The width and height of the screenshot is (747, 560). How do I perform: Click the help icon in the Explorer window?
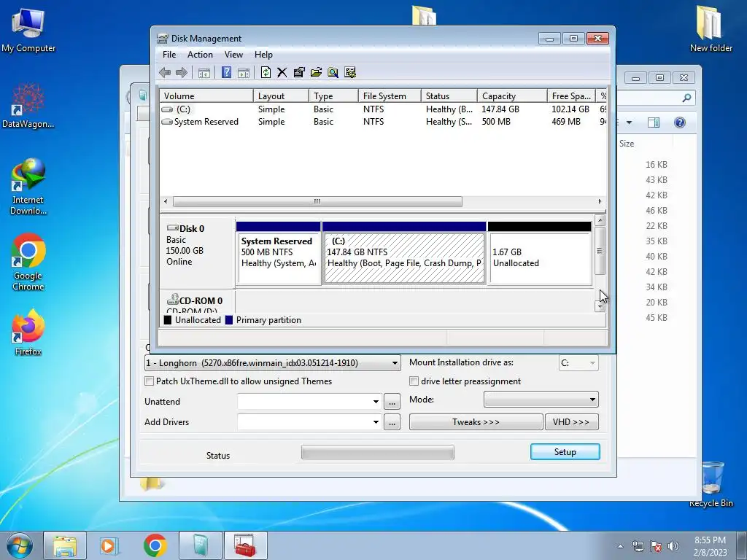coord(680,122)
